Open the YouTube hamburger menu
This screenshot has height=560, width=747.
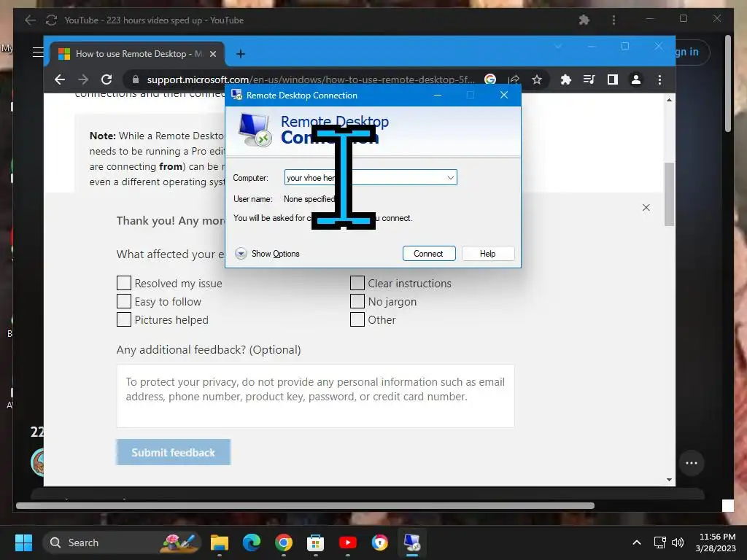(x=38, y=52)
